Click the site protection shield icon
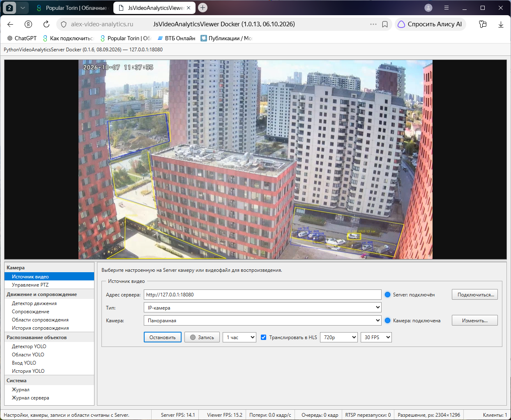This screenshot has height=420, width=511. click(x=64, y=24)
